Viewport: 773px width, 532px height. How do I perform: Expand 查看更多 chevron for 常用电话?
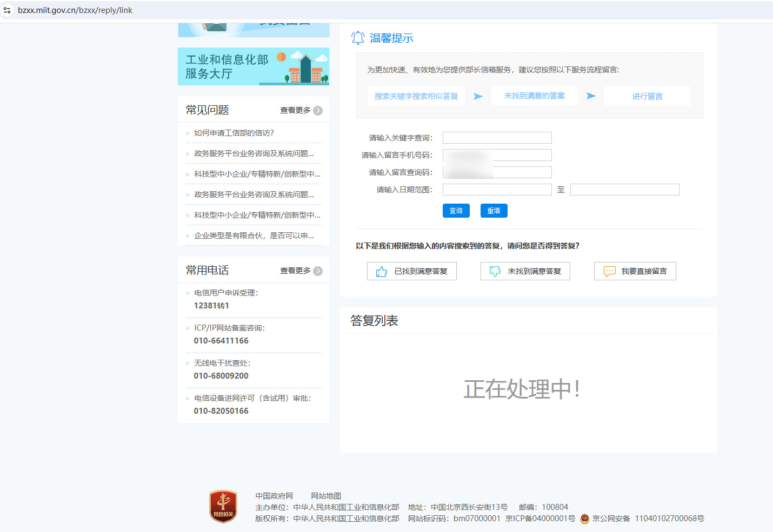click(318, 270)
